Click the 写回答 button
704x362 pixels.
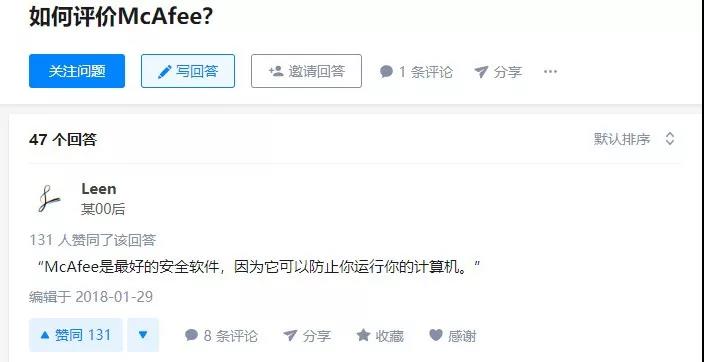coord(188,71)
